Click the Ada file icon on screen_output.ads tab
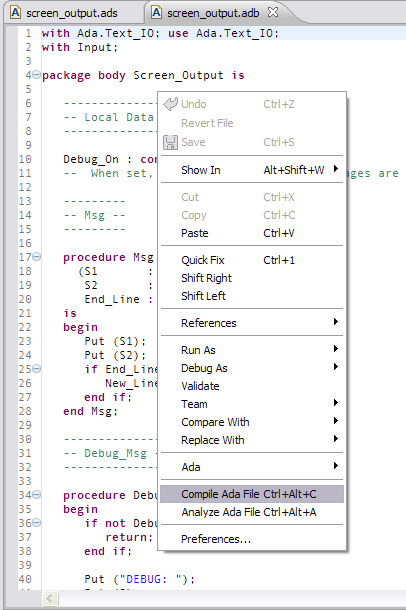The width and height of the screenshot is (406, 610). pos(16,13)
